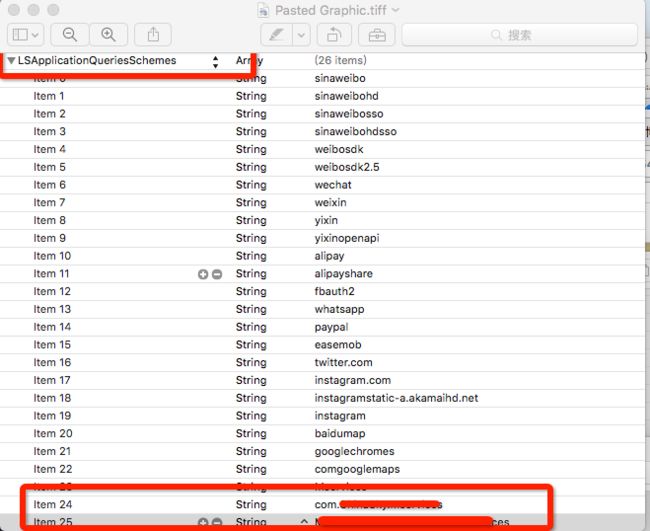Zoom out the Preview image
Screen dimensions: 650x531
(70, 34)
